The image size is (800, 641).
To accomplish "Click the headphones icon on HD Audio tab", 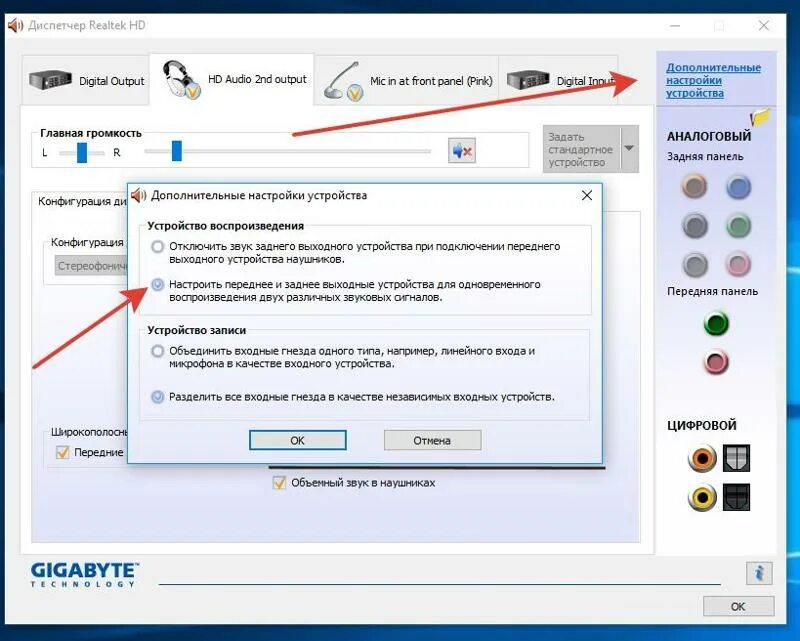I will 181,80.
